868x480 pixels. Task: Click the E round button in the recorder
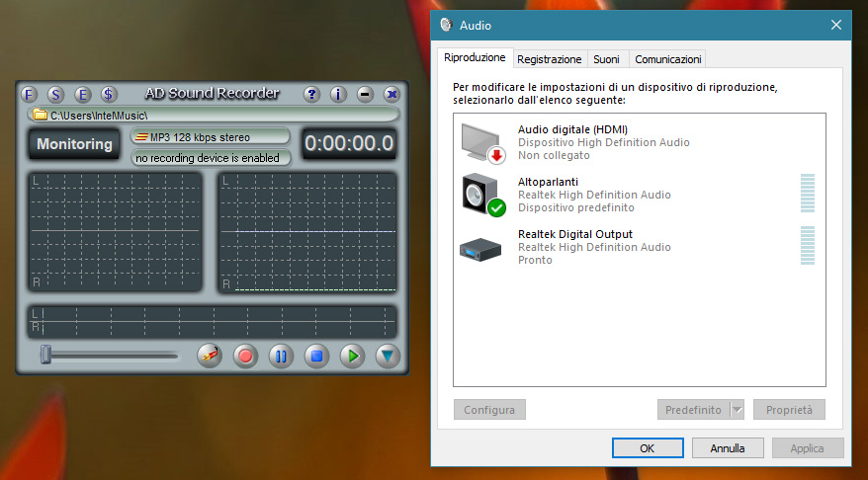coord(82,94)
